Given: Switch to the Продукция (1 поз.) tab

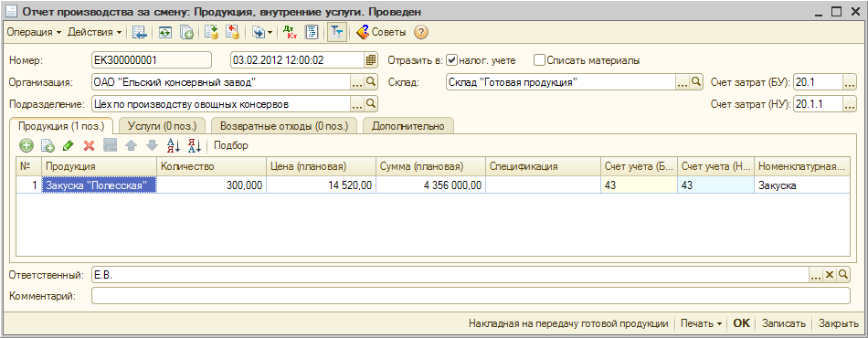Looking at the screenshot, I should (x=61, y=126).
